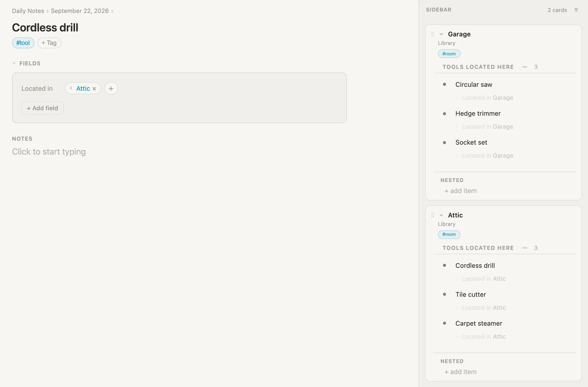The height and width of the screenshot is (387, 588).
Task: Open the #tool tag
Action: point(23,43)
